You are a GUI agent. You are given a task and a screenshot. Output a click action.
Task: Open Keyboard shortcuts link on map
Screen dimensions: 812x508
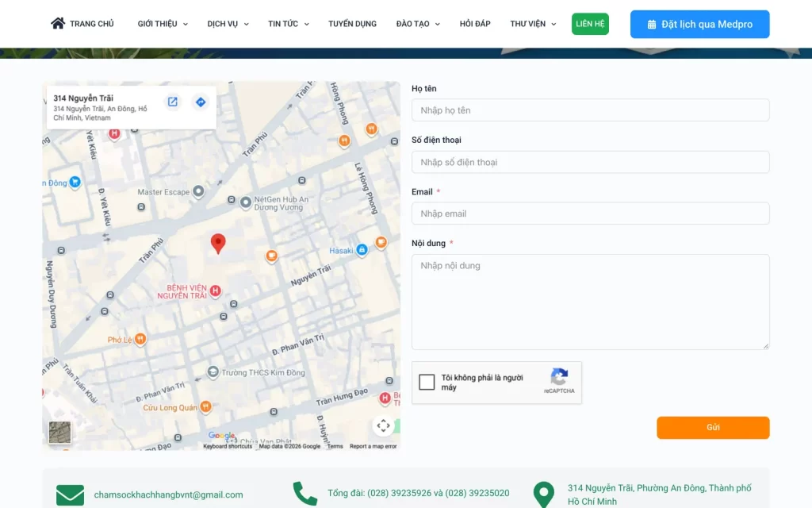228,446
